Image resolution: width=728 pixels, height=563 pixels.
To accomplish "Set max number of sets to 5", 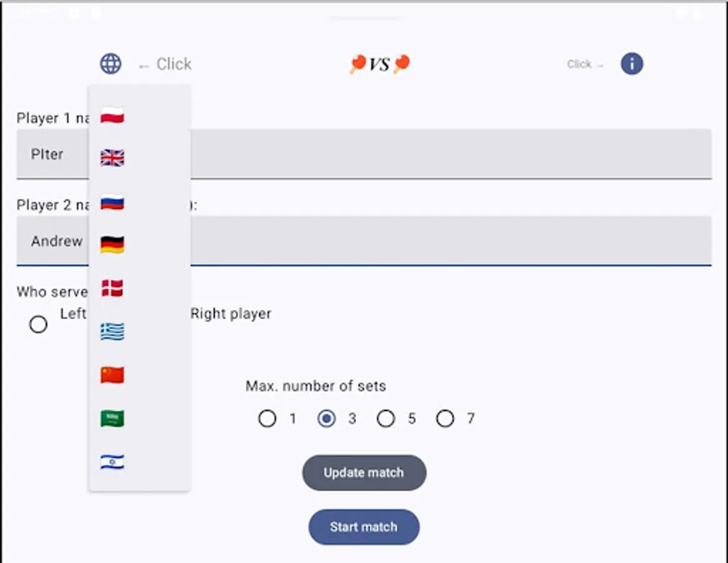I will (x=386, y=418).
